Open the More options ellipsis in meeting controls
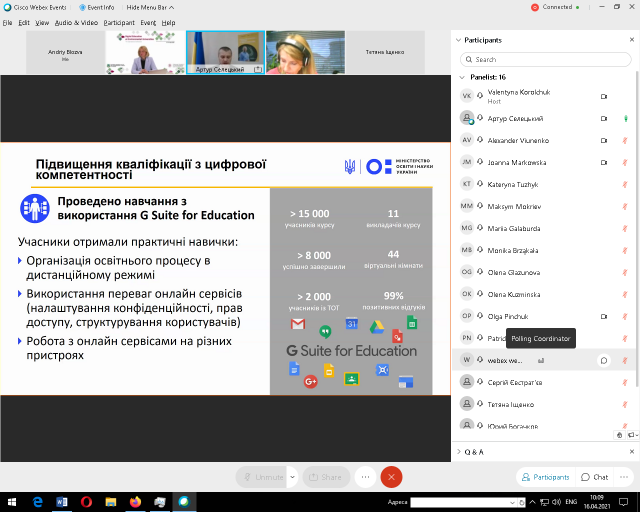 (x=365, y=477)
